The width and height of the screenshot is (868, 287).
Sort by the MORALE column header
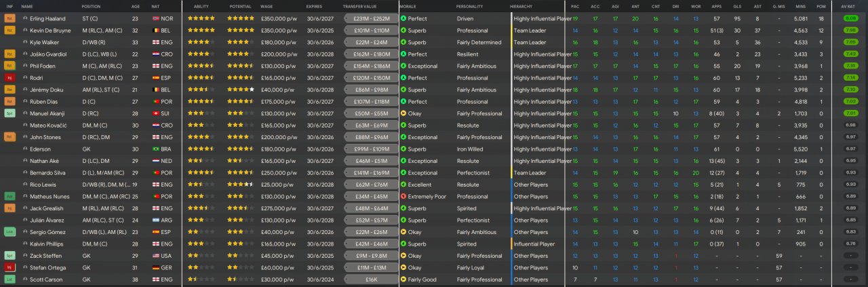coord(408,6)
